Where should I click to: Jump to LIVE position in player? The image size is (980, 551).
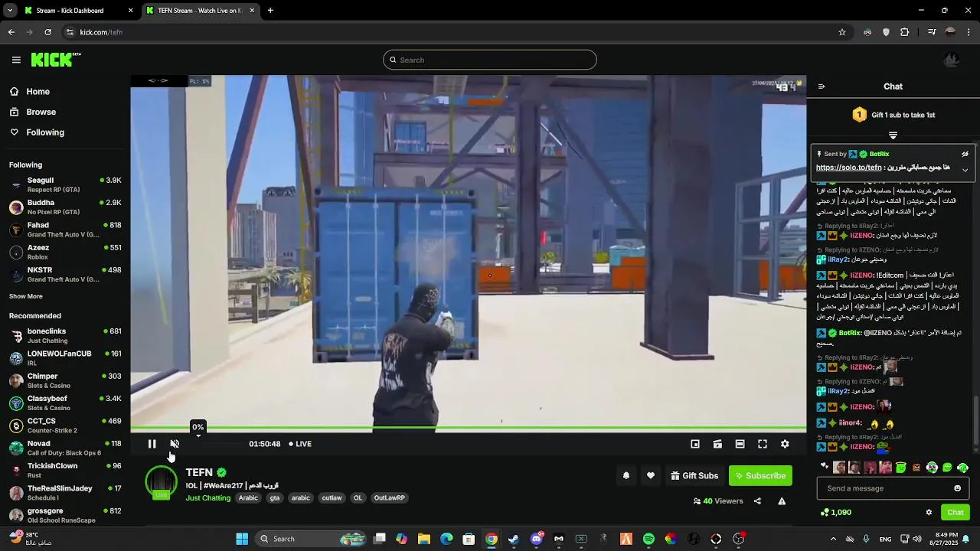click(x=300, y=444)
